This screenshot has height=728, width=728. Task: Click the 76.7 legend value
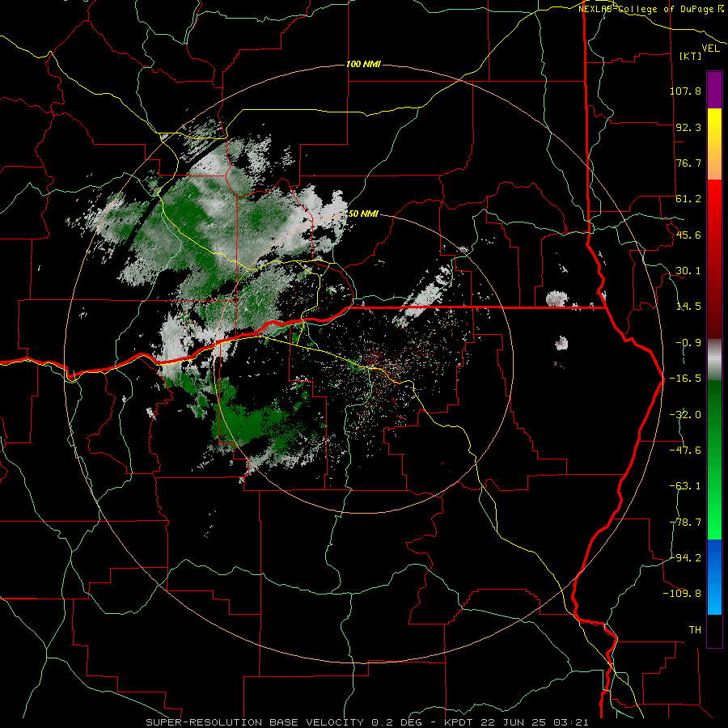[x=688, y=163]
